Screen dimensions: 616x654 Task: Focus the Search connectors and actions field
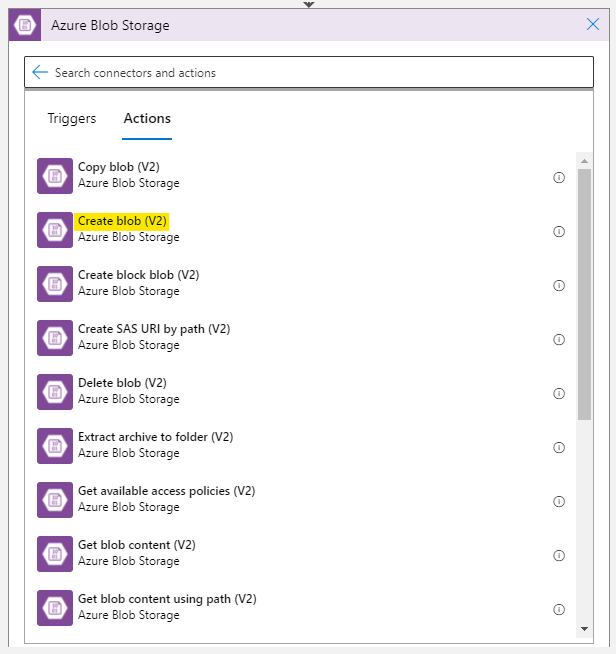pos(309,72)
